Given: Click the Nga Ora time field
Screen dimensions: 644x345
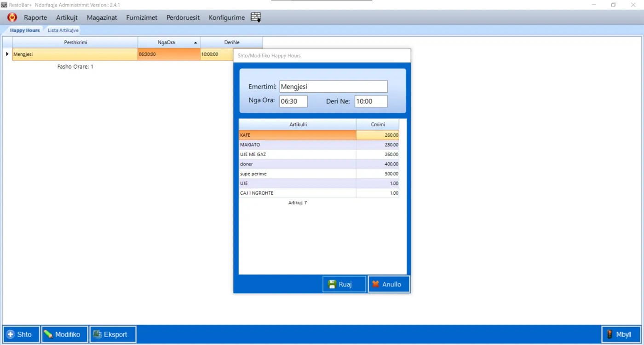Looking at the screenshot, I should [293, 101].
